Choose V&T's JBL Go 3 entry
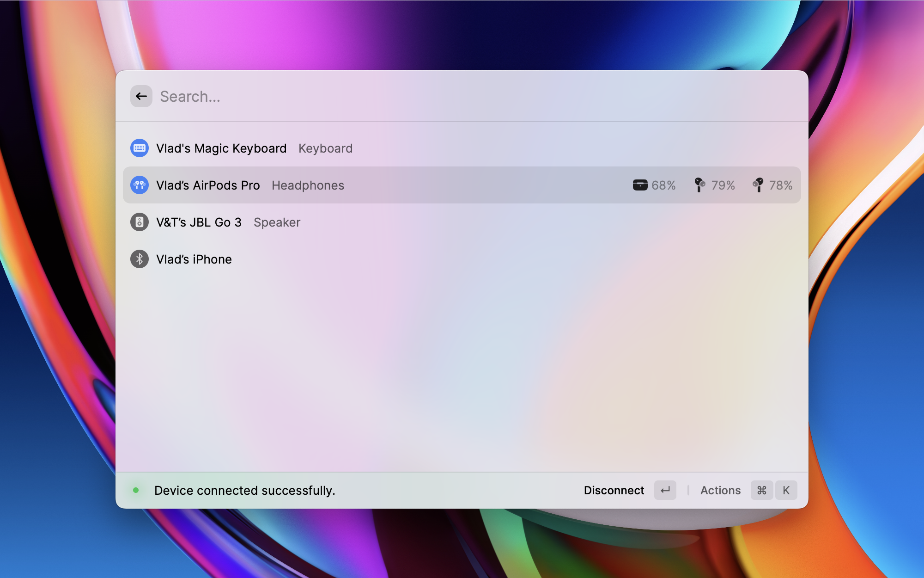 [x=199, y=222]
